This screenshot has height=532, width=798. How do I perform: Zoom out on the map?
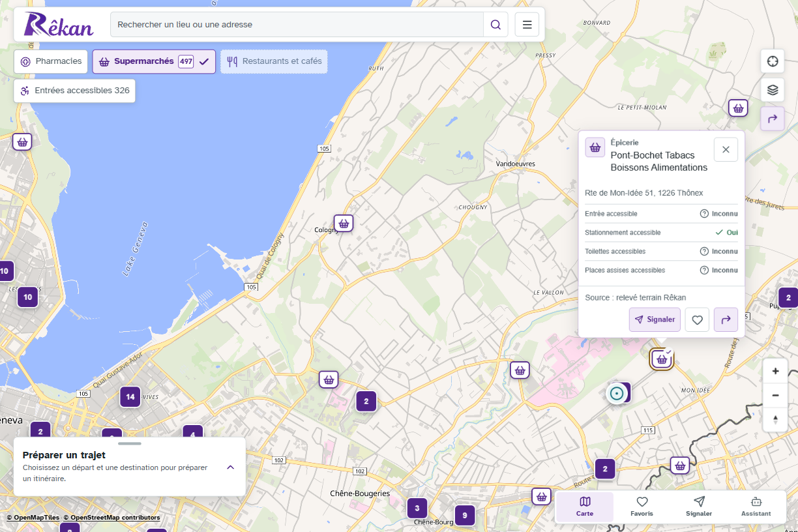(775, 395)
